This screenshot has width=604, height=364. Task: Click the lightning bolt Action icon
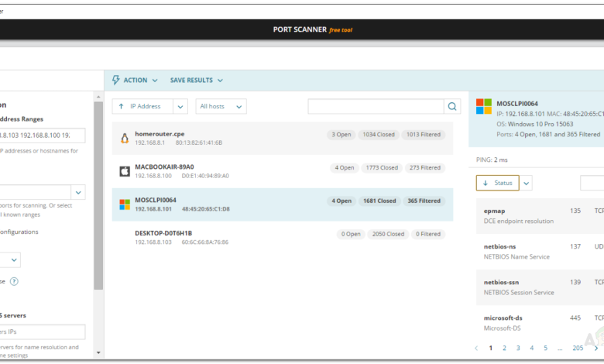115,80
